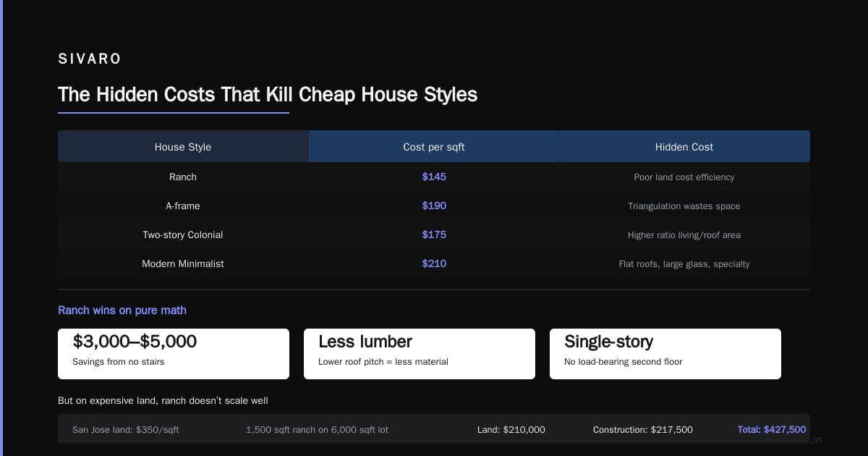Click 'Higher ratio living/roof area' cell

684,235
